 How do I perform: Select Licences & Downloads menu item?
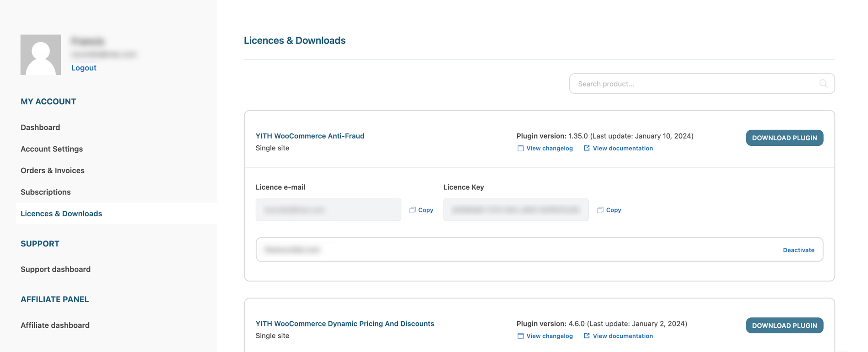[x=61, y=213]
